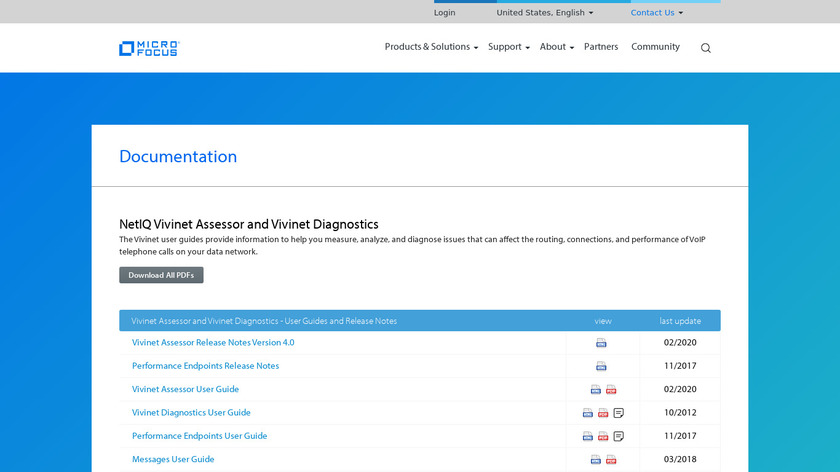Open PDF version of Vivinet Diagnostics User Guide

[603, 413]
